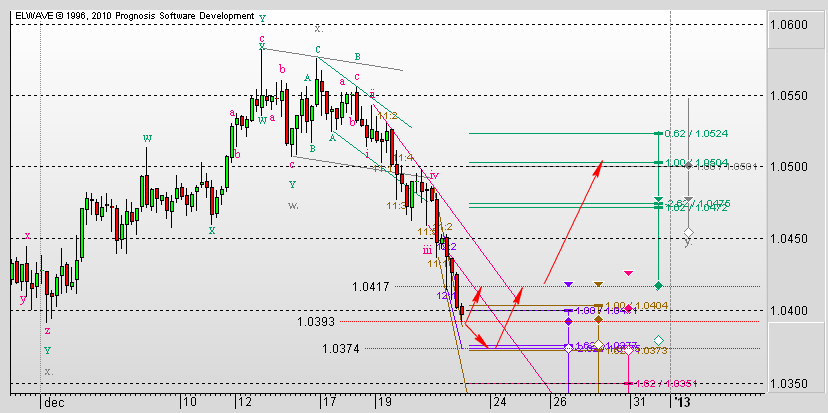This screenshot has width=828, height=413.
Task: Click the purple down-triangle marker at 1.0417
Action: (568, 284)
